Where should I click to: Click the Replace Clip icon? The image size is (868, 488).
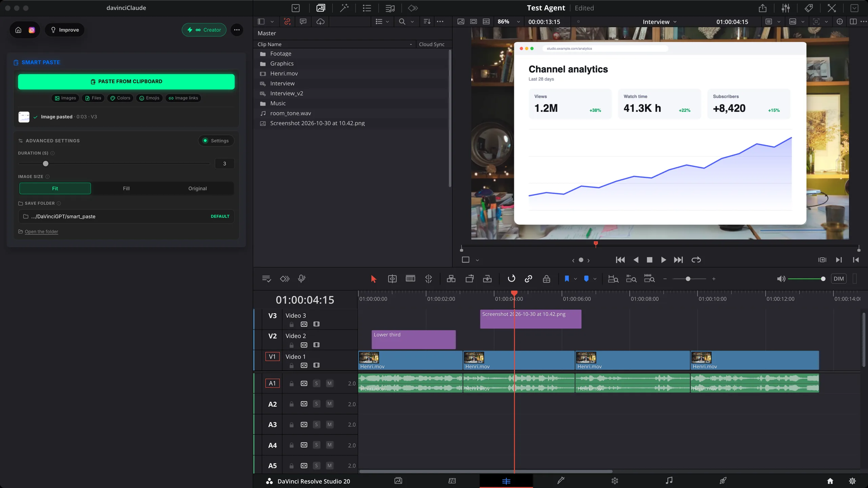point(487,279)
